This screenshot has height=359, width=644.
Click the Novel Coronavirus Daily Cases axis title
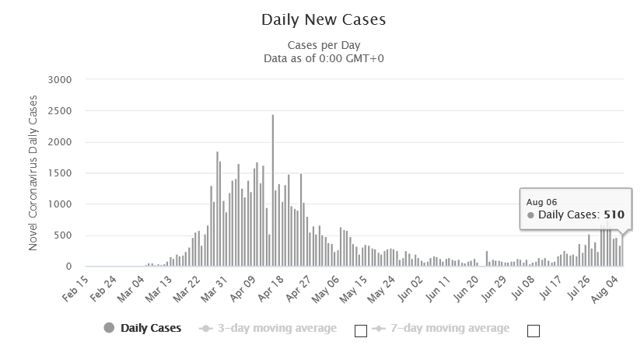point(33,173)
